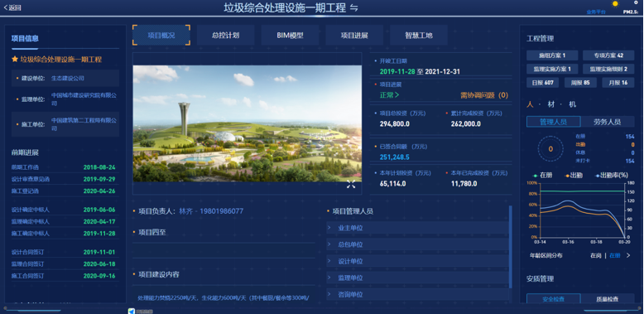Select the 质量检查 tab
The image size is (644, 314).
pyautogui.click(x=608, y=299)
